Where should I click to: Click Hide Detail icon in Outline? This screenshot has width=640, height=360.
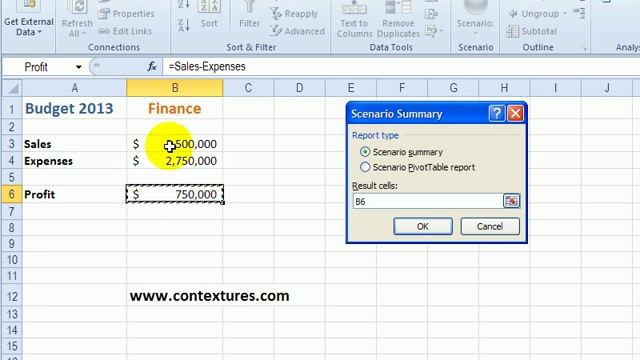579,13
